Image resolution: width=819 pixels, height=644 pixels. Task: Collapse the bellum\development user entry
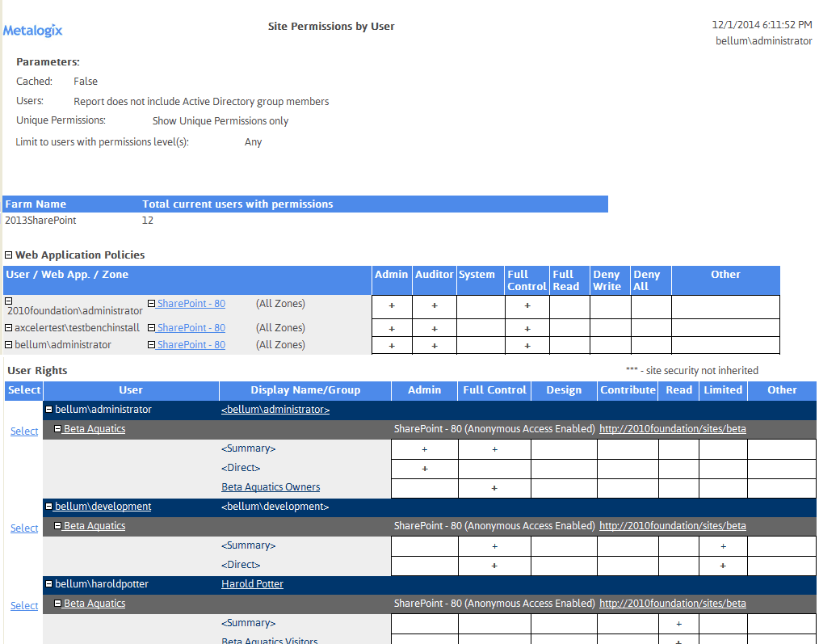[51, 507]
